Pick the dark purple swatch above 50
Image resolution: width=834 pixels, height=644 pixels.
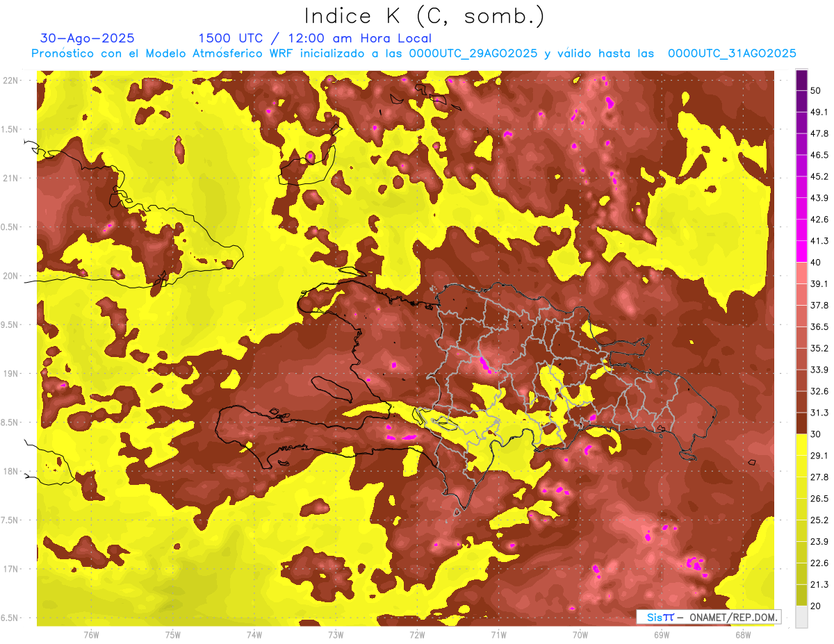[801, 80]
